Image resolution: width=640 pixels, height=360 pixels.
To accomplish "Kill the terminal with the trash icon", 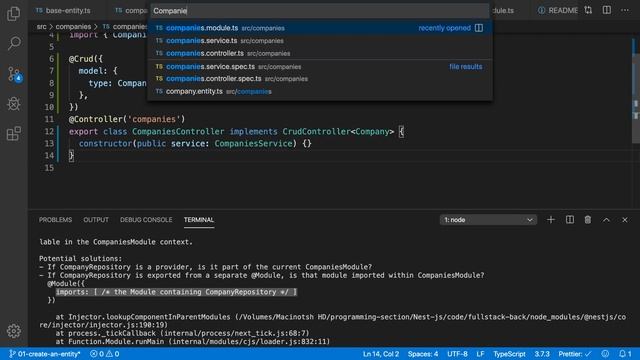I will (588, 220).
